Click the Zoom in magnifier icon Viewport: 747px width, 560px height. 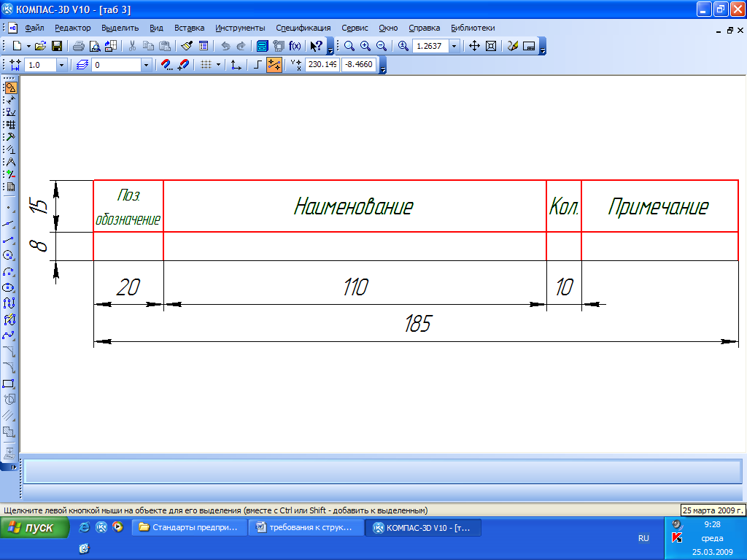pos(365,46)
